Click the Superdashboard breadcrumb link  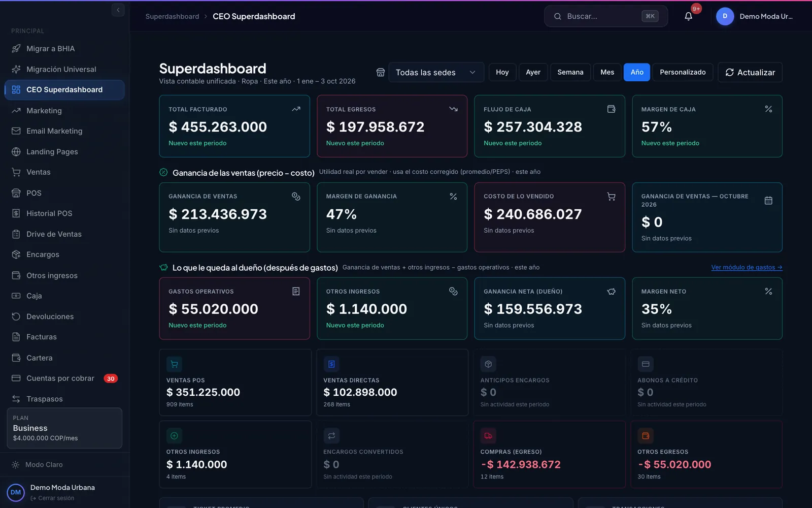click(172, 16)
